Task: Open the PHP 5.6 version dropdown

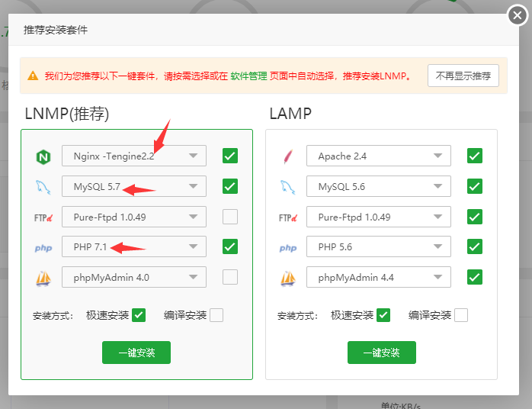Action: [379, 247]
